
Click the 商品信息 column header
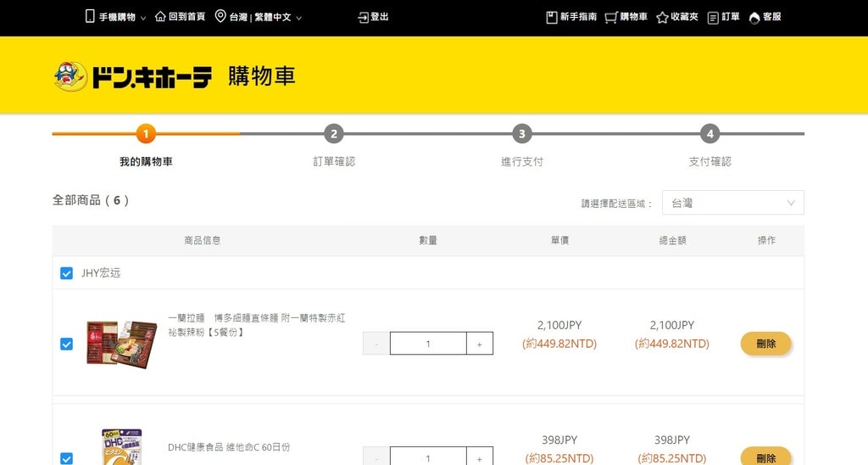[202, 240]
